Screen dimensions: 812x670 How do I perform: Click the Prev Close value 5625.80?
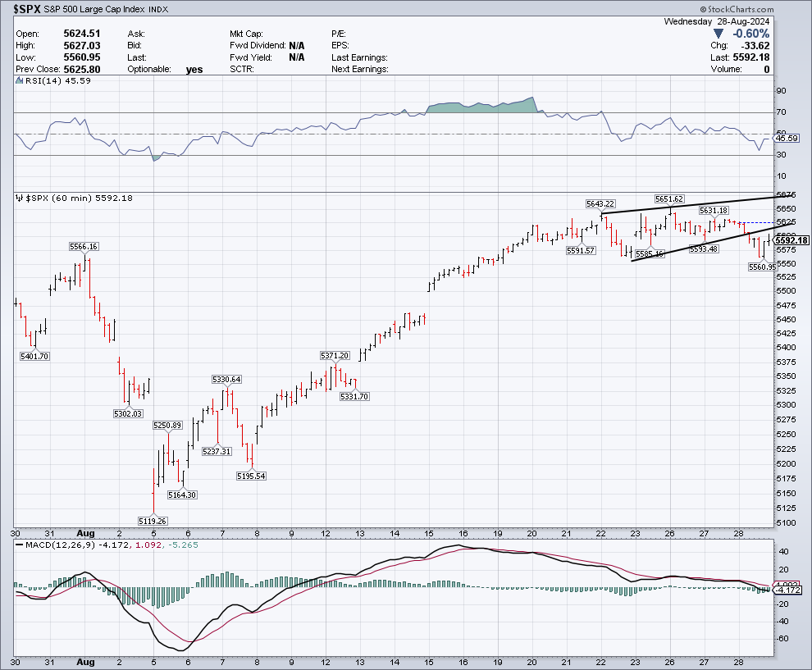tap(82, 69)
